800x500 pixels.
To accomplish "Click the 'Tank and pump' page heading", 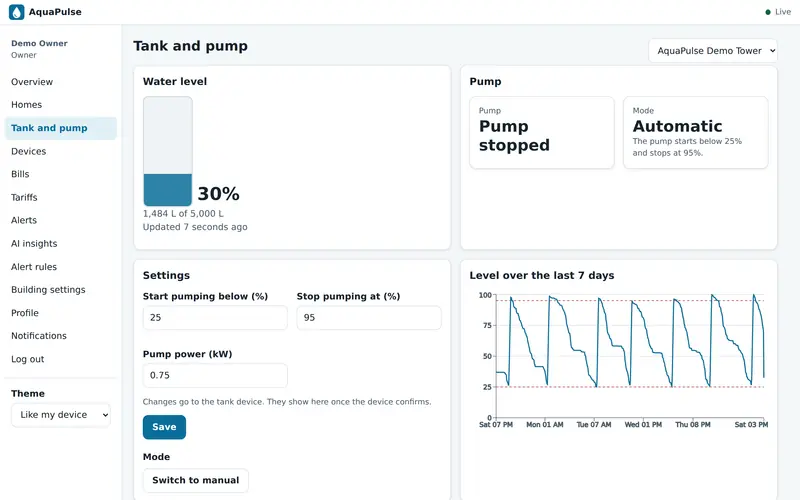I will click(x=190, y=46).
